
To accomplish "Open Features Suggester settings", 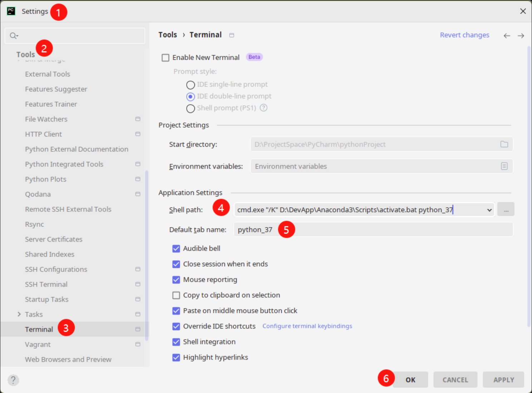I will click(x=56, y=89).
